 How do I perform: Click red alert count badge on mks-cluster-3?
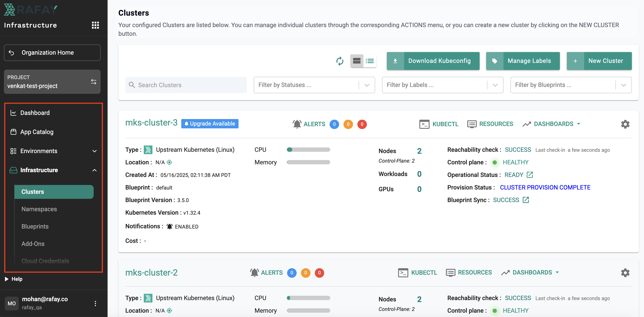pos(362,124)
